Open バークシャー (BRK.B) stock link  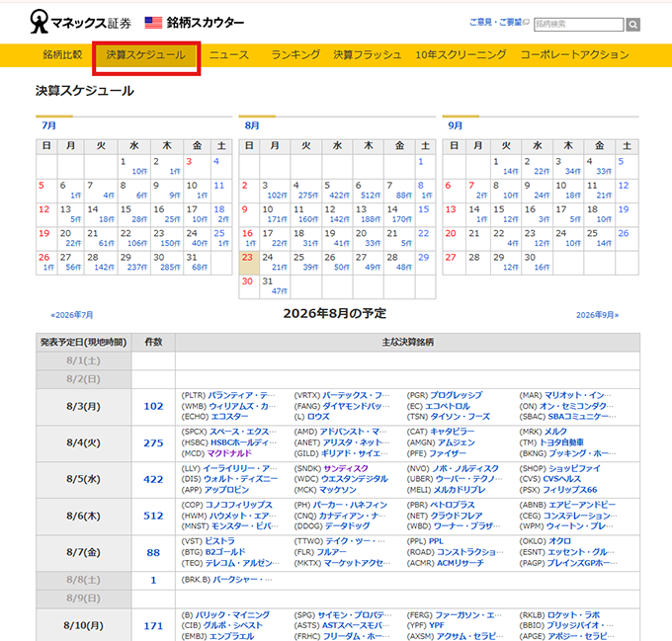[x=242, y=580]
